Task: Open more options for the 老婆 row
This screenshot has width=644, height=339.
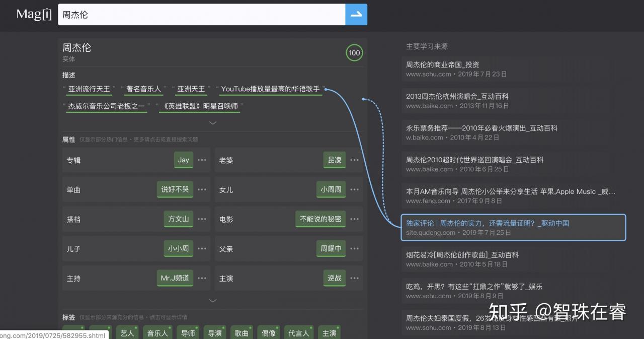Action: (x=355, y=160)
